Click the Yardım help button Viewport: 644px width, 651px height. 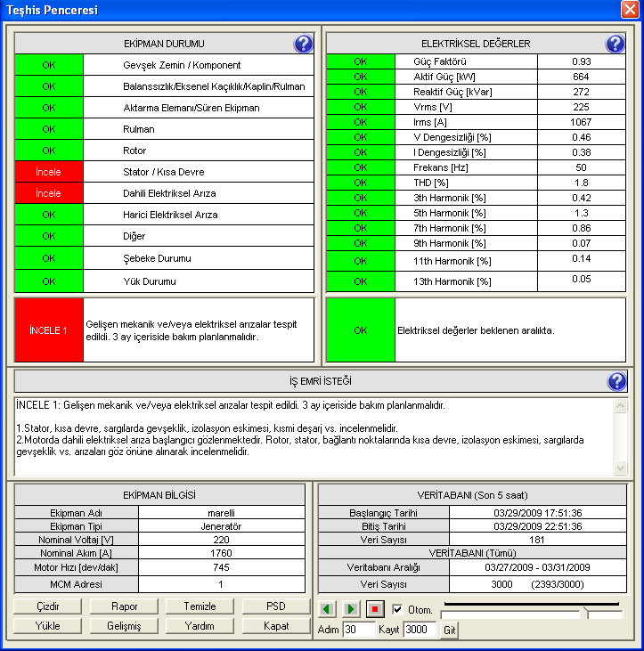(200, 626)
